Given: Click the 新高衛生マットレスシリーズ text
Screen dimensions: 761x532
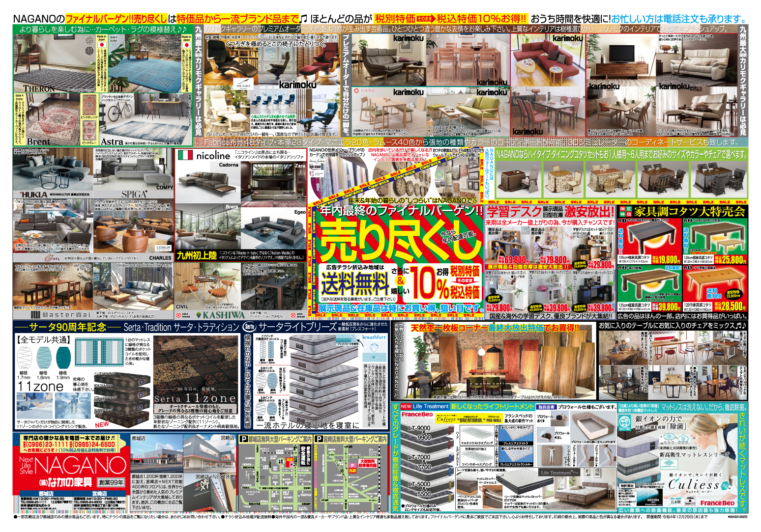Looking at the screenshot, I should (695, 455).
